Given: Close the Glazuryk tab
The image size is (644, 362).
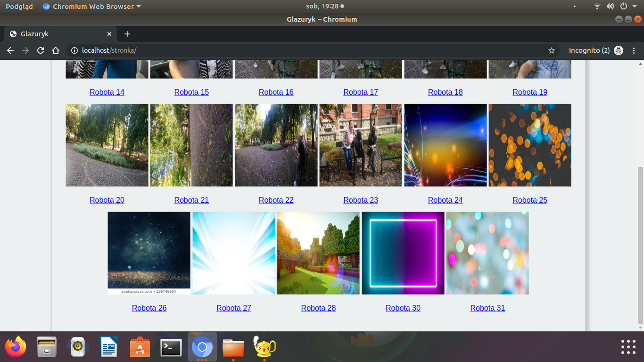Looking at the screenshot, I should tap(109, 34).
